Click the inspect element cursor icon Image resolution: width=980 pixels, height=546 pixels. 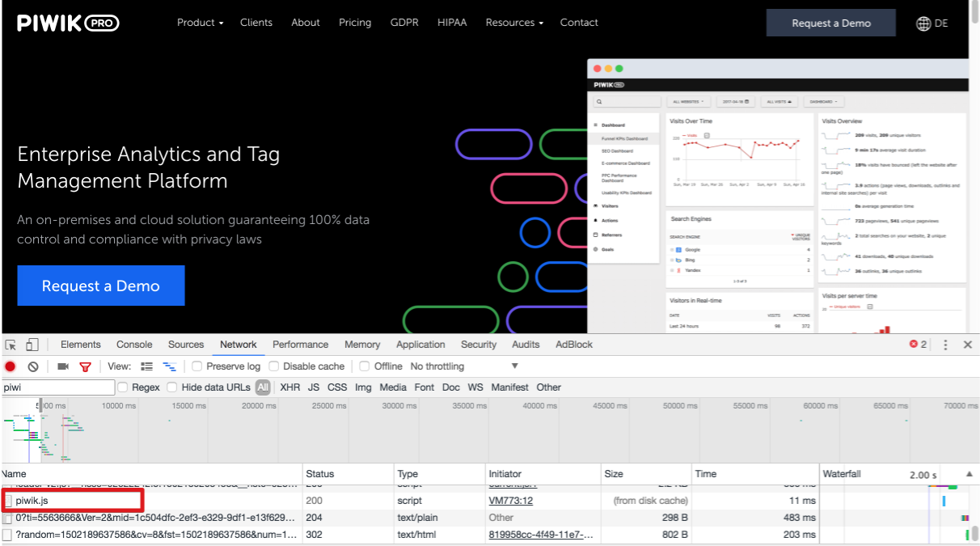(11, 345)
